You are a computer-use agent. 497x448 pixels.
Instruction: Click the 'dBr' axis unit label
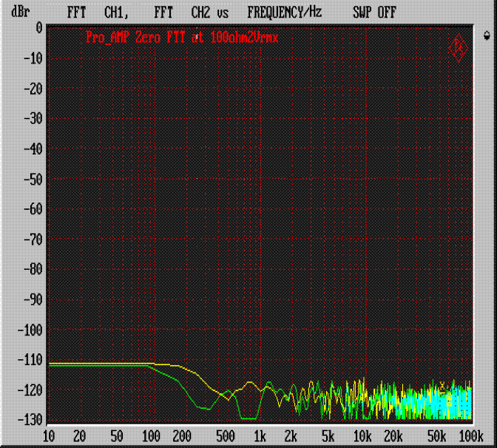coord(21,12)
